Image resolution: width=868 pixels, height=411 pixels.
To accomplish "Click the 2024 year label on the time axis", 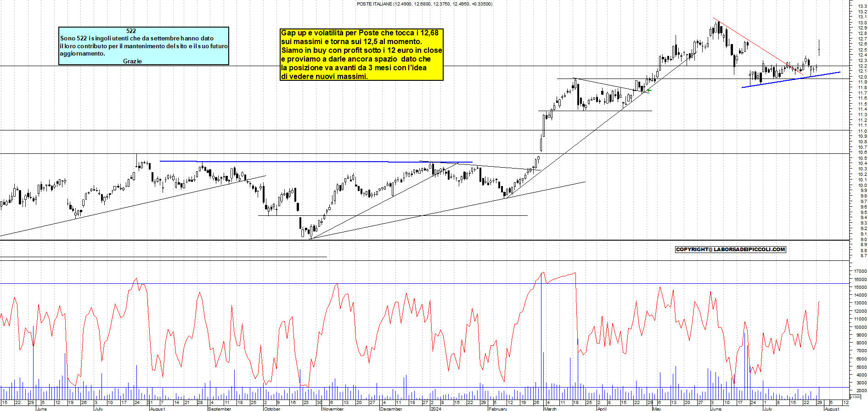I will click(436, 409).
